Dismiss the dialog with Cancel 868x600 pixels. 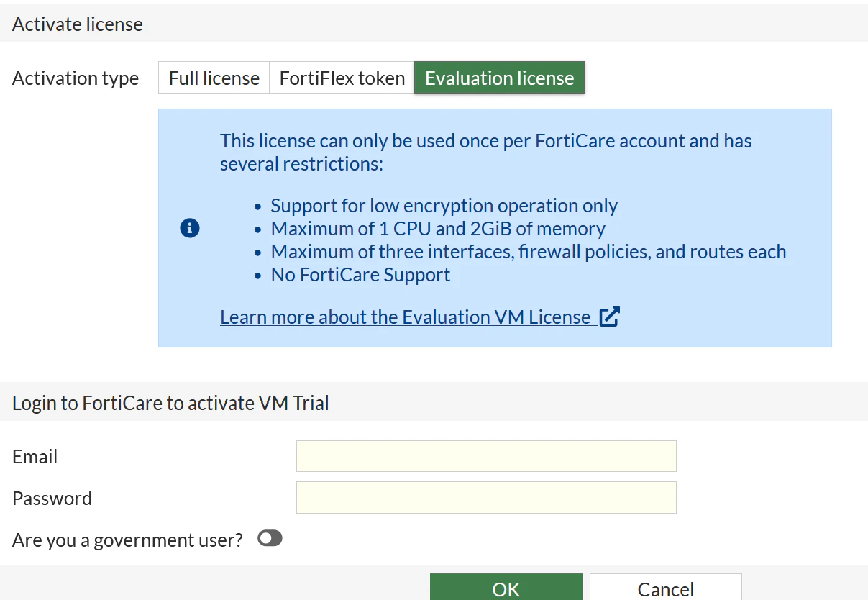coord(666,588)
